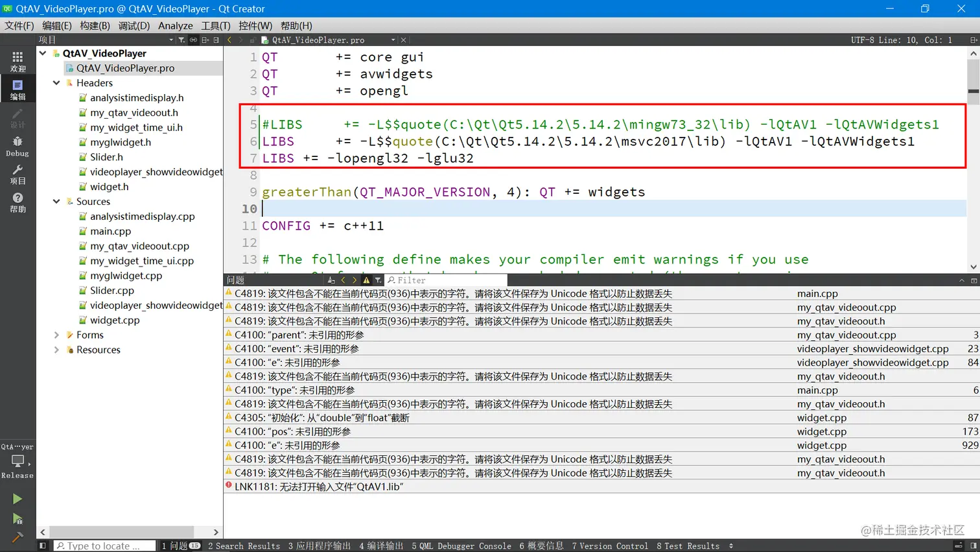Screen dimensions: 980x552
Task: Show the 1 问题 output pane
Action: point(181,546)
